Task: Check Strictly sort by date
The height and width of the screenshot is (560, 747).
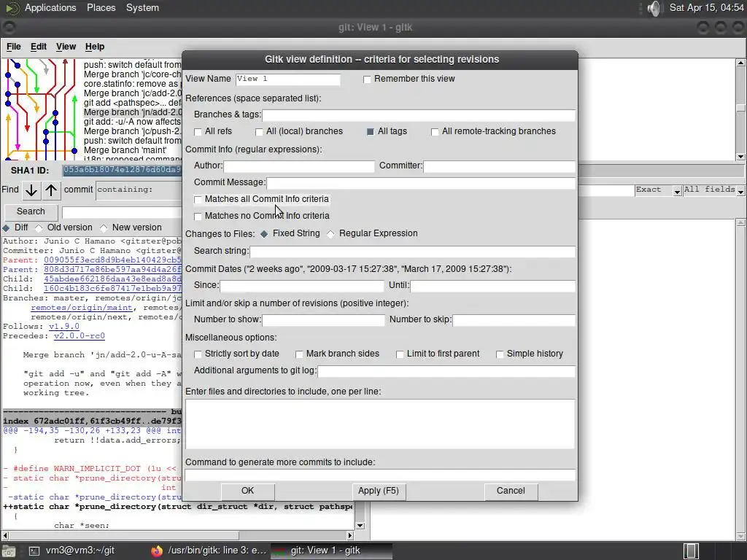Action: (198, 354)
